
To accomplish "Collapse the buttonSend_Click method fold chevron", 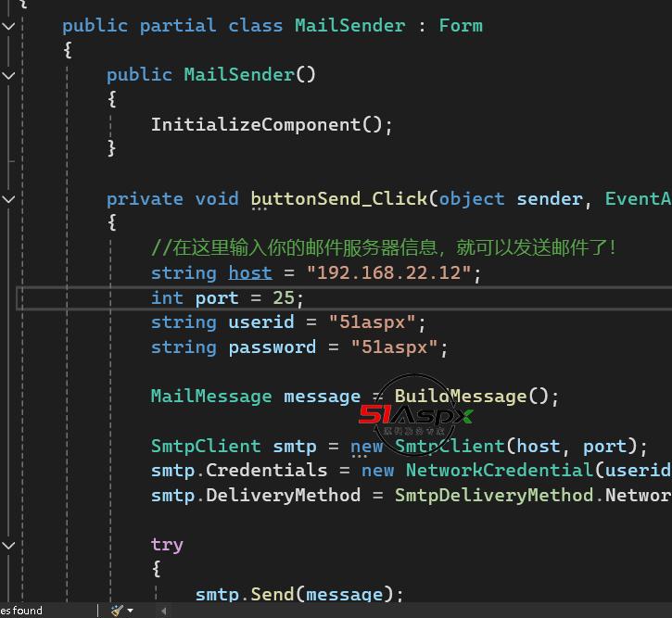I will (8, 199).
